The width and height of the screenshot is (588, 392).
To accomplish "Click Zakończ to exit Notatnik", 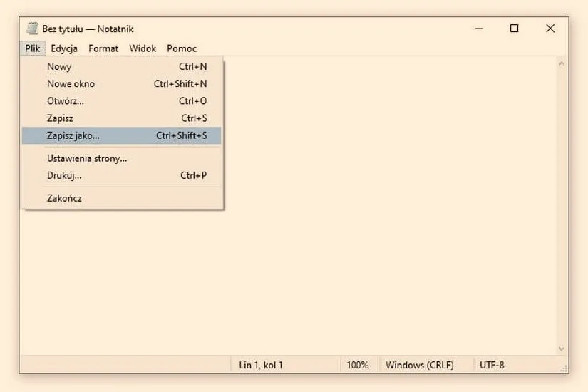I will (x=121, y=198).
